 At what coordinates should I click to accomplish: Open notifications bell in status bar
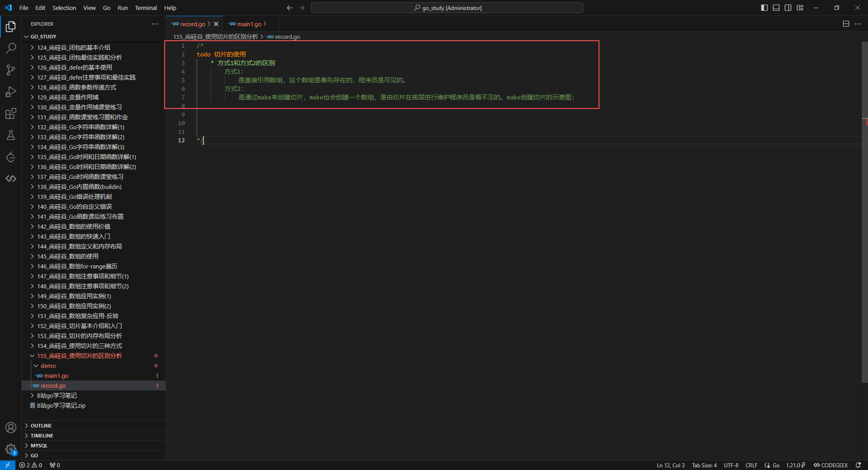(x=858, y=465)
